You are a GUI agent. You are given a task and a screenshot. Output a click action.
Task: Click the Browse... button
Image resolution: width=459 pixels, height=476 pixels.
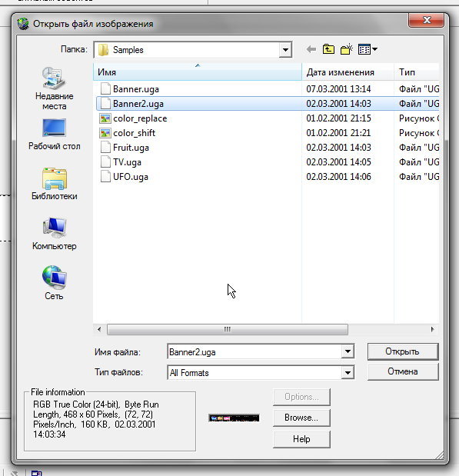301,418
